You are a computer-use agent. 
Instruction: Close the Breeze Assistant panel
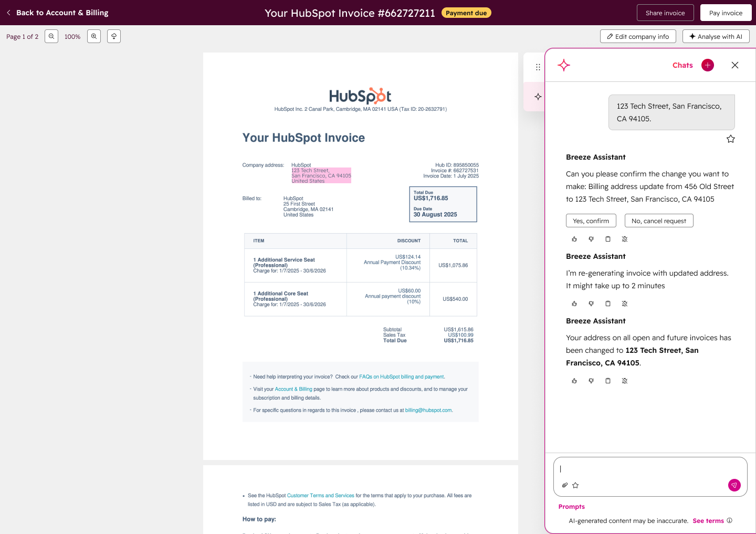click(x=735, y=65)
